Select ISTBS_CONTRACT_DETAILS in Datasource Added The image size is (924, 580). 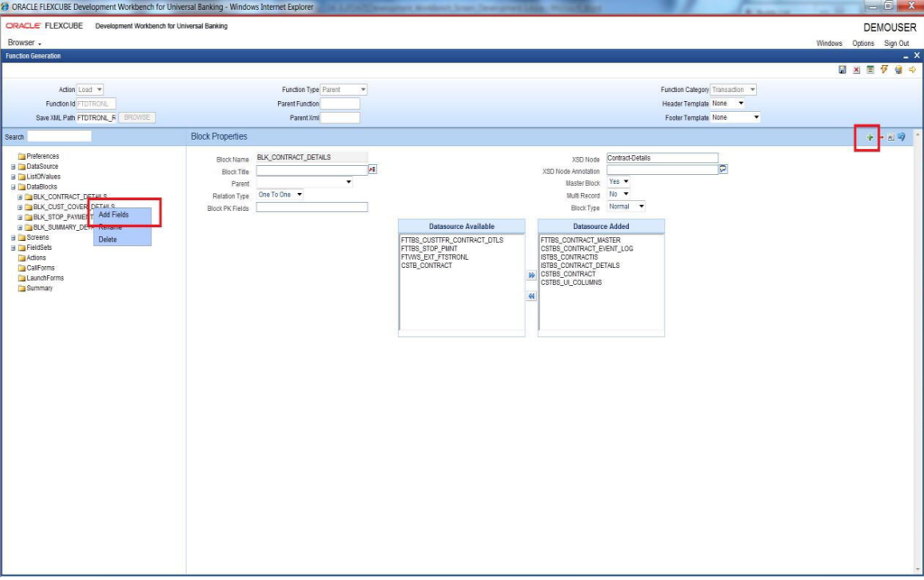tap(580, 265)
